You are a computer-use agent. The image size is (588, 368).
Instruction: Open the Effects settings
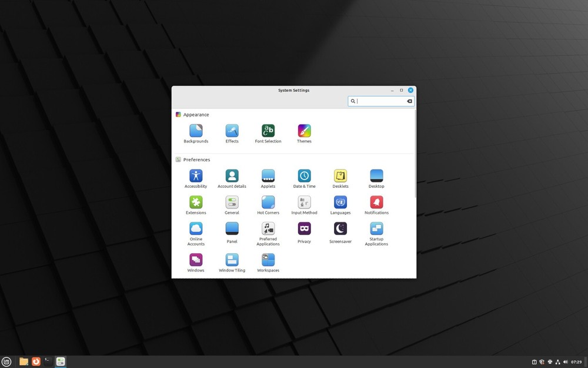tap(232, 132)
